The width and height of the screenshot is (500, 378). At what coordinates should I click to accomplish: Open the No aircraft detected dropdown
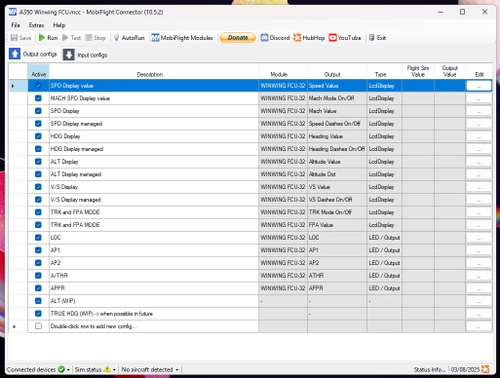click(x=150, y=369)
